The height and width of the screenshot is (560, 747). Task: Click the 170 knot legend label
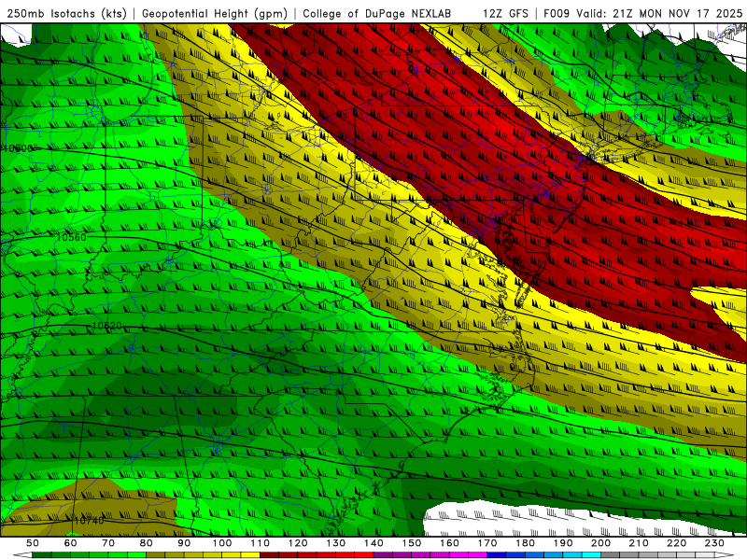487,543
